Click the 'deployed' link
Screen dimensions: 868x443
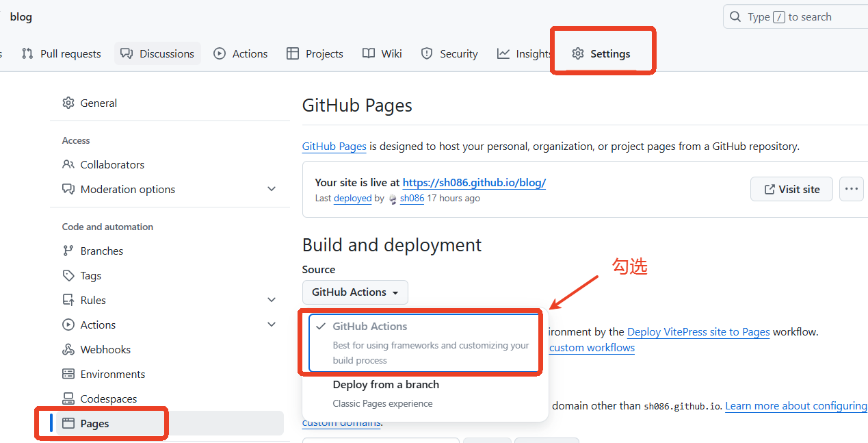(x=353, y=198)
